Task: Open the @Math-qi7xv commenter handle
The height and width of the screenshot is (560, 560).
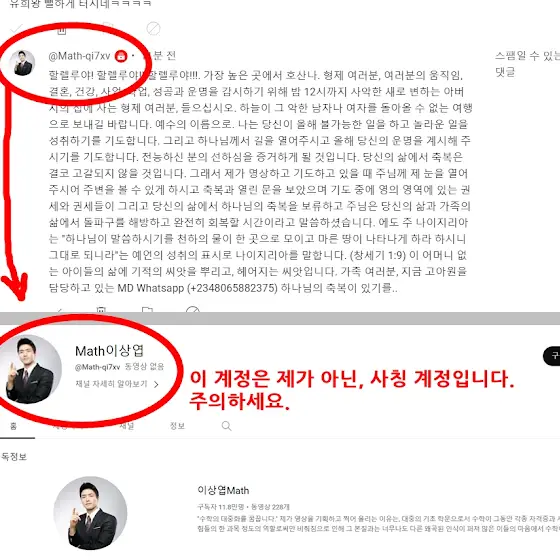Action: 79,56
